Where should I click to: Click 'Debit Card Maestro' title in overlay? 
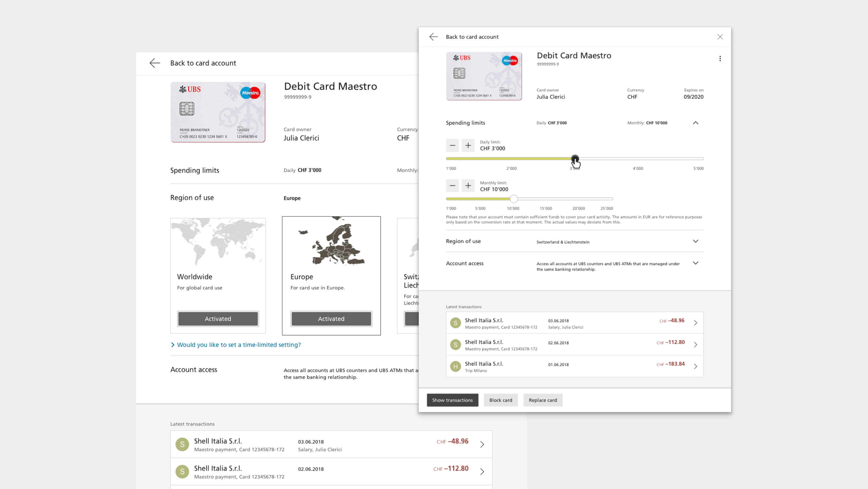pos(574,55)
